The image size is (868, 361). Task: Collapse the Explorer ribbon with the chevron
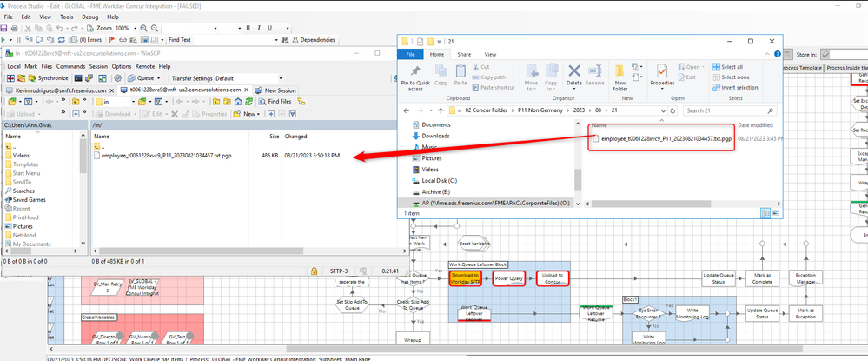(768, 54)
